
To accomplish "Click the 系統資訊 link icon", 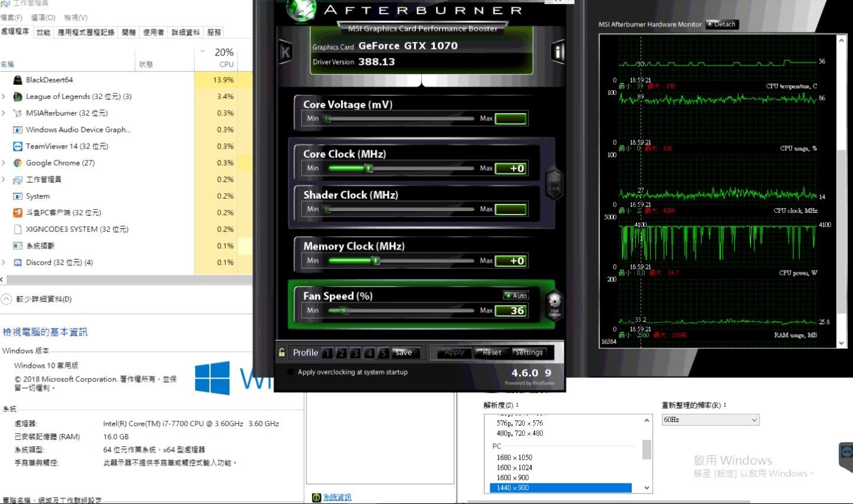I will (316, 498).
